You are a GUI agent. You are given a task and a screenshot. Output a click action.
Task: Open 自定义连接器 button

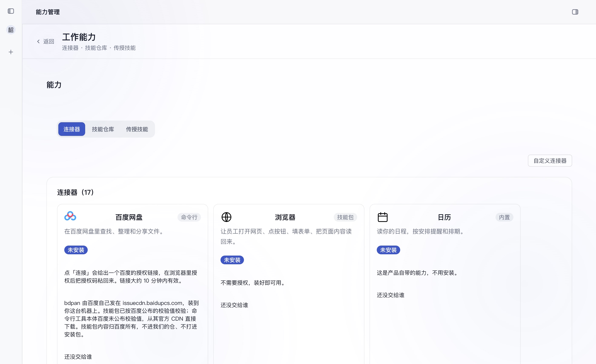pos(550,161)
